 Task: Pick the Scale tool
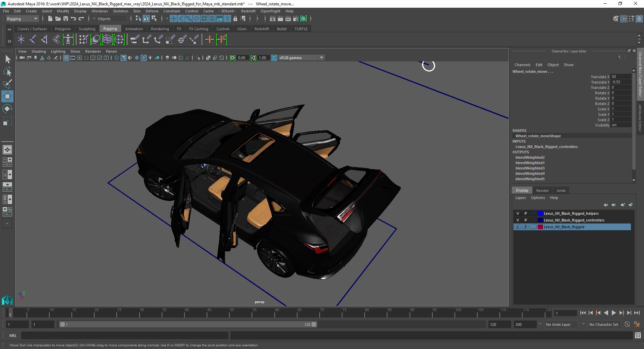[7, 121]
